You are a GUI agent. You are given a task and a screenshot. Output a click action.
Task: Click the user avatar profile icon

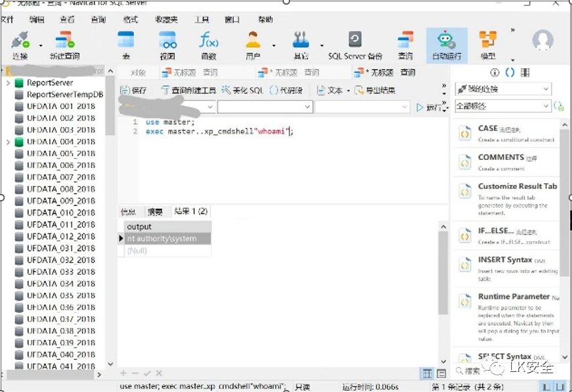click(x=543, y=40)
